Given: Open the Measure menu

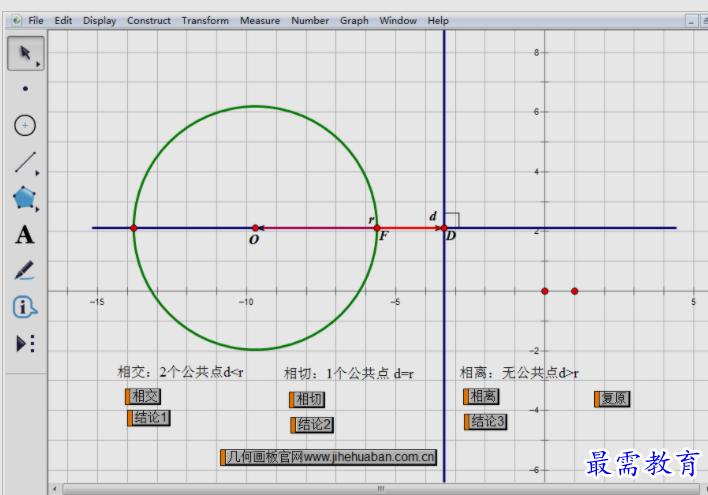Looking at the screenshot, I should pyautogui.click(x=260, y=20).
